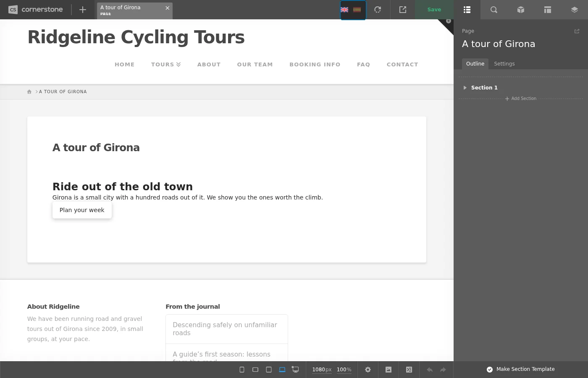Viewport: 588px width, 378px height.
Task: Edit the 100% zoom field
Action: [x=344, y=370]
